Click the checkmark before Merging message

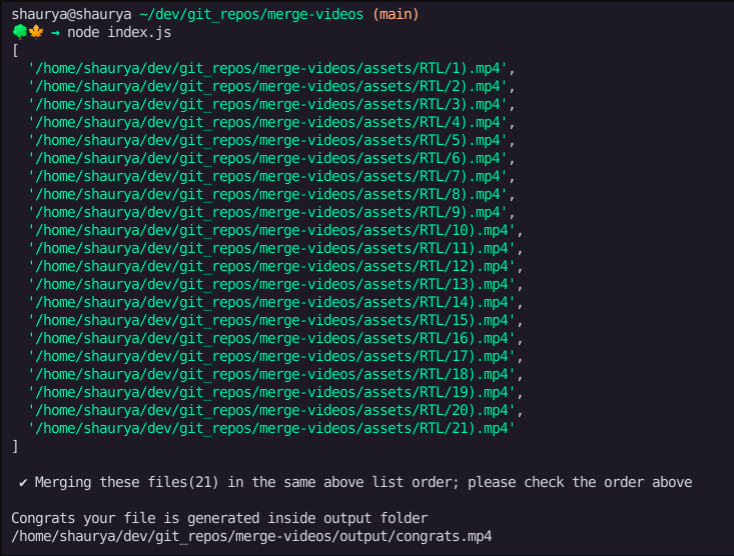coord(23,483)
